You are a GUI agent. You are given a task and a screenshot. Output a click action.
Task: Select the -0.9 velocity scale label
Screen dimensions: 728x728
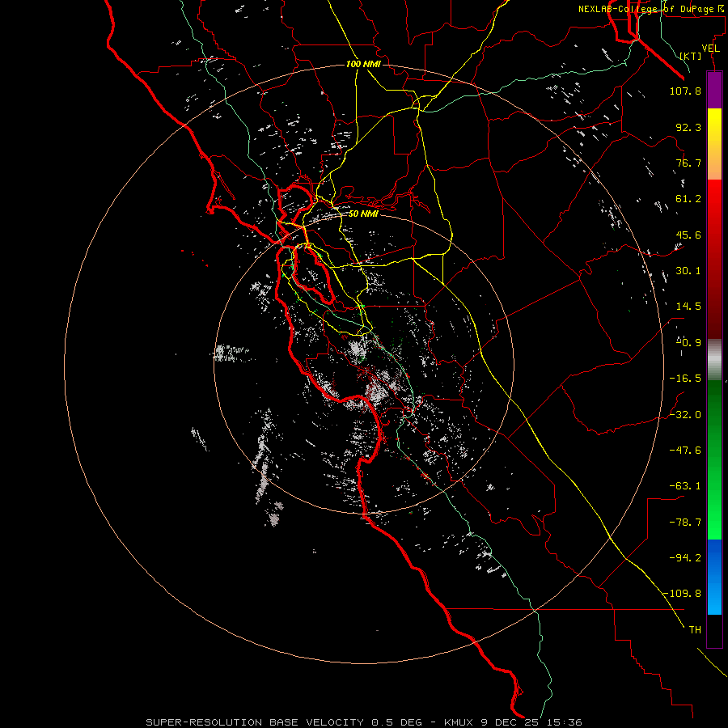[x=688, y=343]
